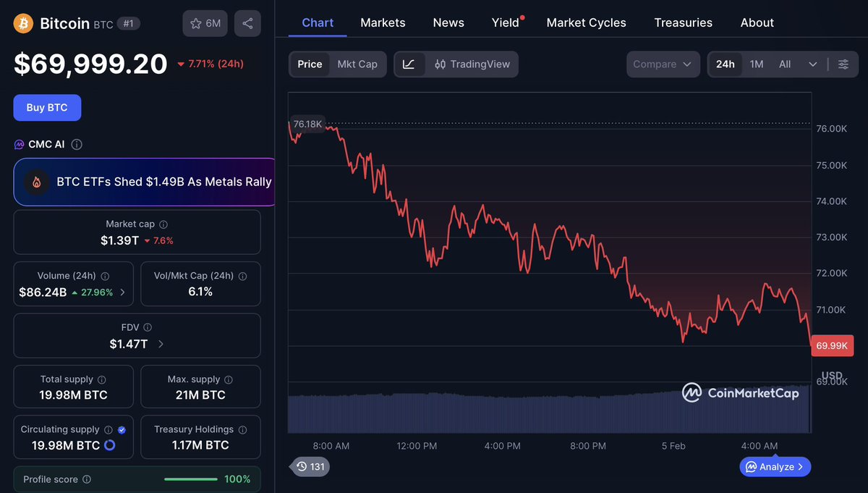The height and width of the screenshot is (493, 868).
Task: Select the line chart style icon
Action: 410,64
